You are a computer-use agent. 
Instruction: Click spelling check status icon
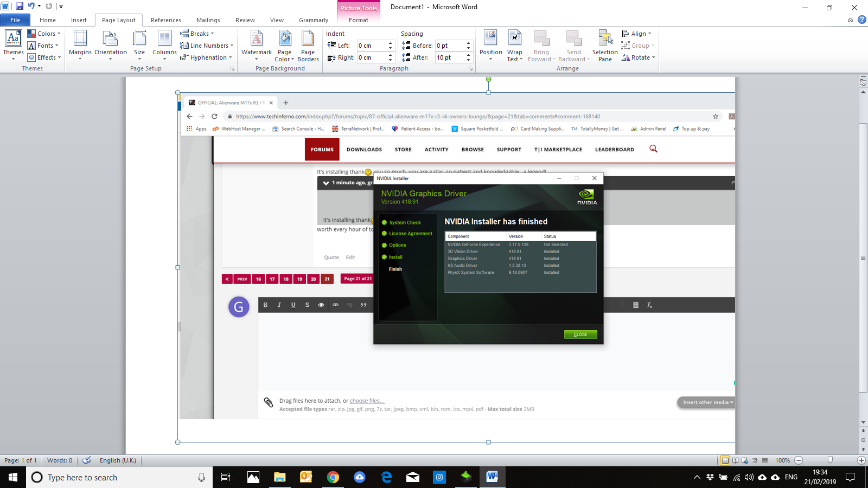[x=86, y=460]
